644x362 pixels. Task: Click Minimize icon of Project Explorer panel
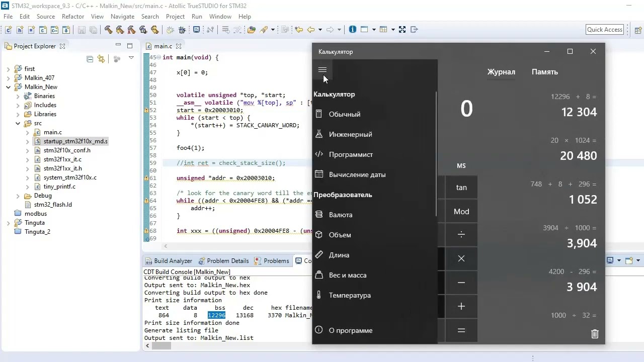118,46
